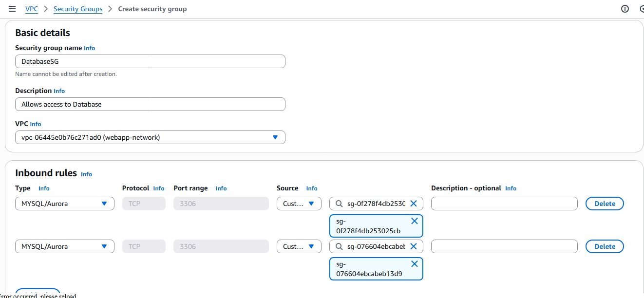Click the info circle icon top right
Screen dimensions: 644x298
tap(624, 8)
